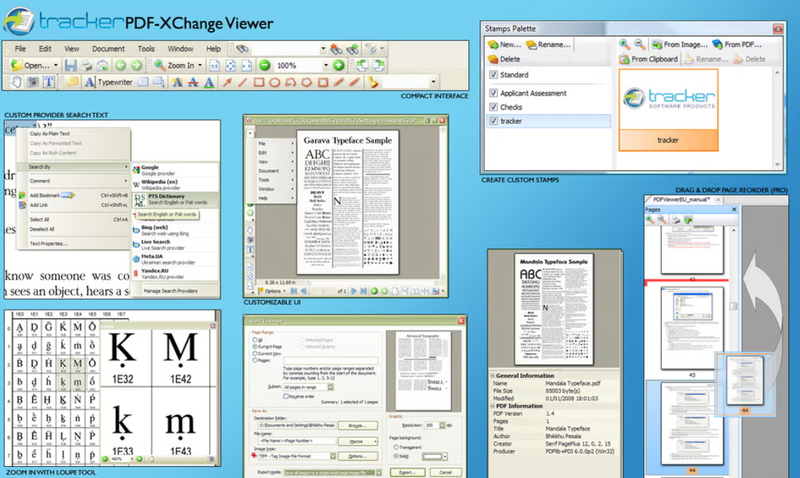Image resolution: width=800 pixels, height=478 pixels.
Task: Click From Clipboard in Stamps Palette
Action: point(649,59)
